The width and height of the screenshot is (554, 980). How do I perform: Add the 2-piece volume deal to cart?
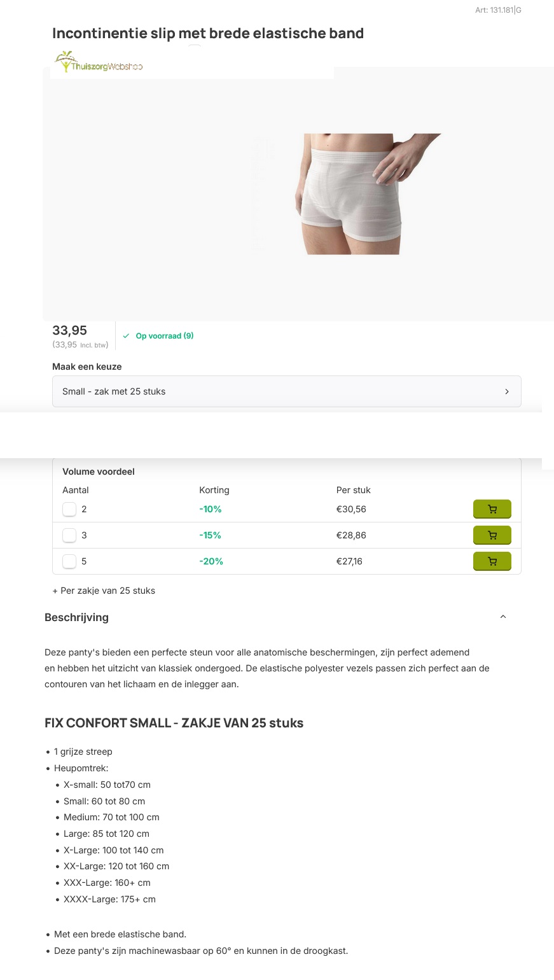point(492,509)
